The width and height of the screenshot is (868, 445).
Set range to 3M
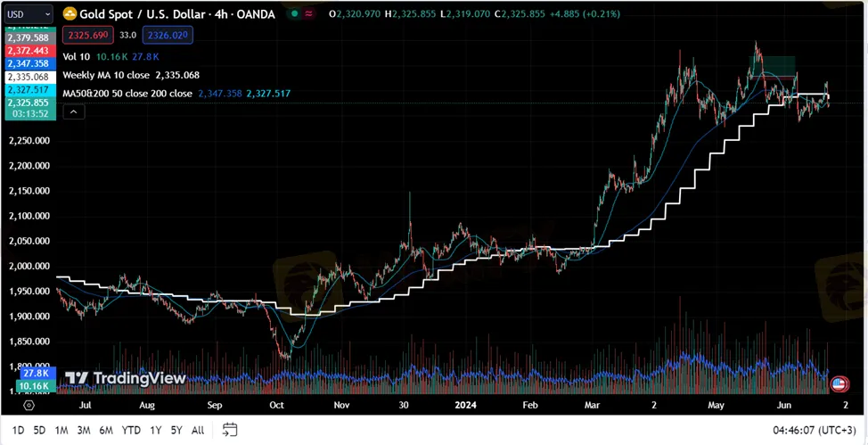tap(84, 430)
